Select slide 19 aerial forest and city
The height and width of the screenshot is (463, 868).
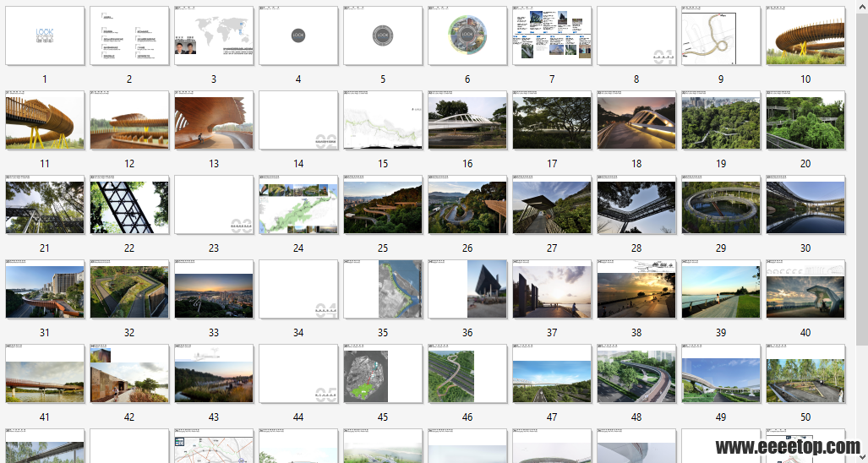(x=721, y=120)
